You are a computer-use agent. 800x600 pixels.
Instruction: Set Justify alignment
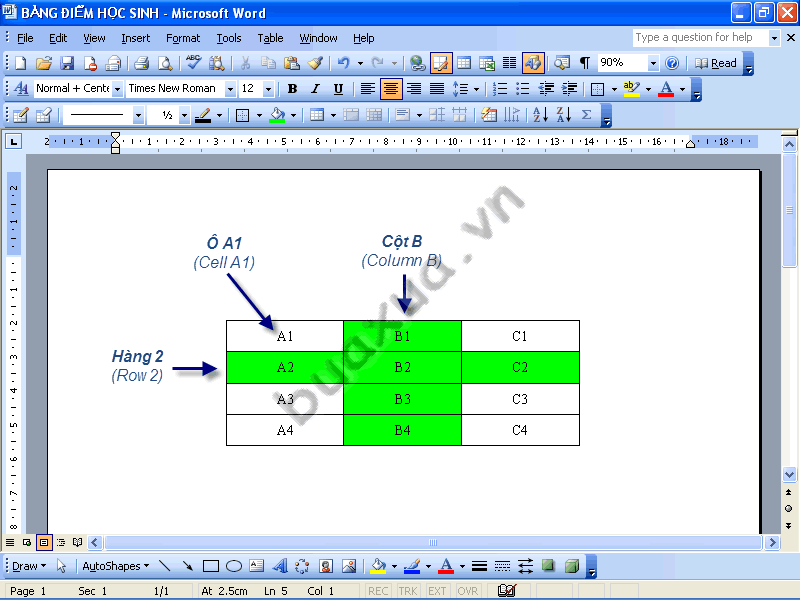[x=437, y=89]
